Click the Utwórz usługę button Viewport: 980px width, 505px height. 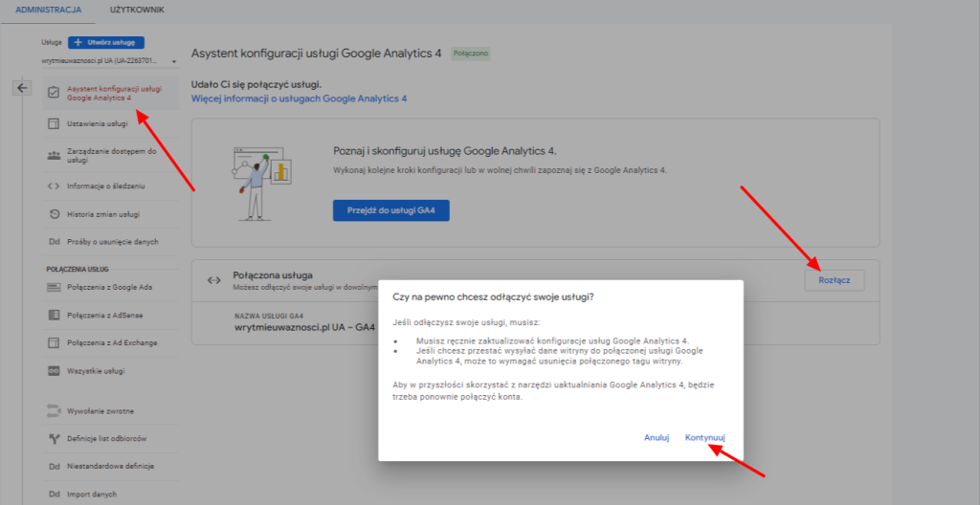pos(106,42)
